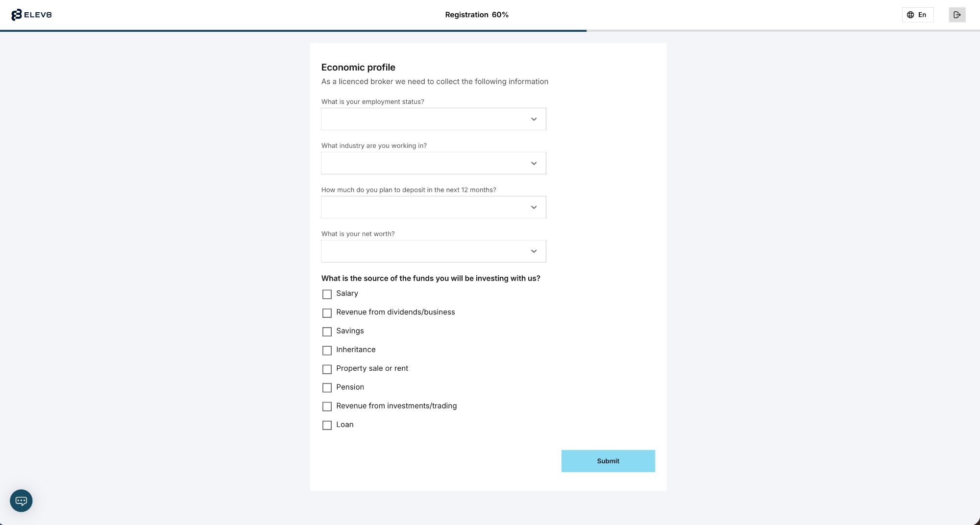This screenshot has width=980, height=525.
Task: Enable the Savings checkbox
Action: (327, 332)
